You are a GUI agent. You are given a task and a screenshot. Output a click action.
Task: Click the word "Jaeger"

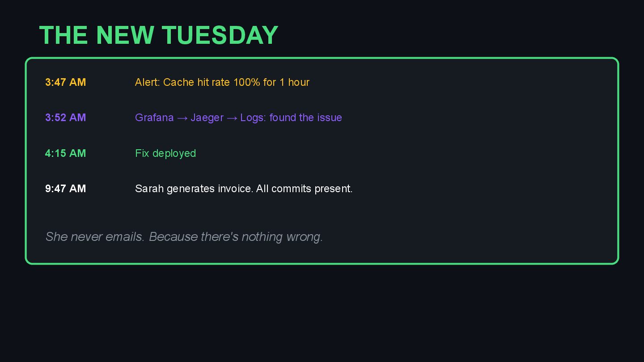coord(207,118)
